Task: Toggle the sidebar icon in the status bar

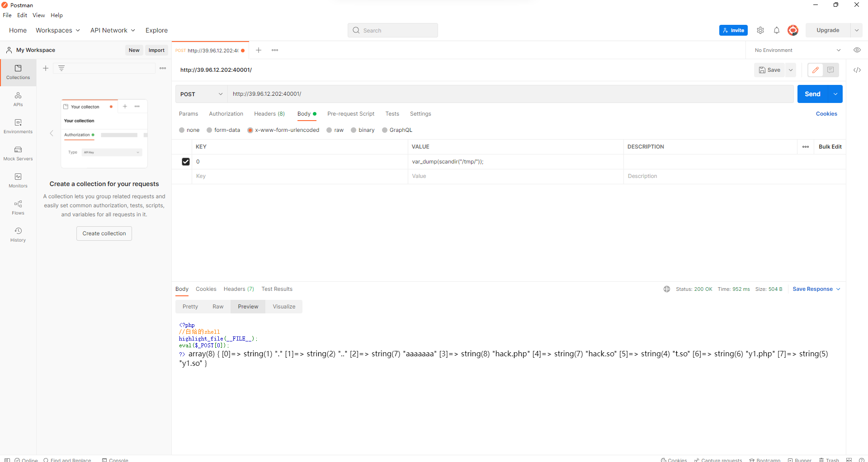Action: tap(7, 460)
